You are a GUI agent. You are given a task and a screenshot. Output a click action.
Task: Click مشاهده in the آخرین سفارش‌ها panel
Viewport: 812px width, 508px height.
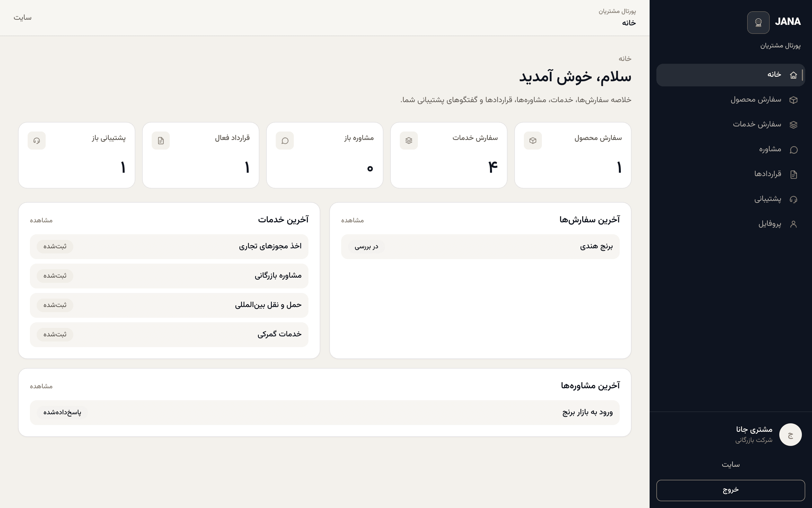pos(352,220)
